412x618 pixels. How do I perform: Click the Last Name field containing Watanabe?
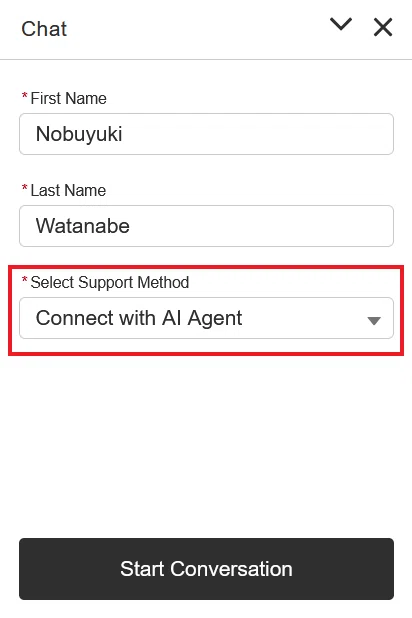pyautogui.click(x=206, y=226)
